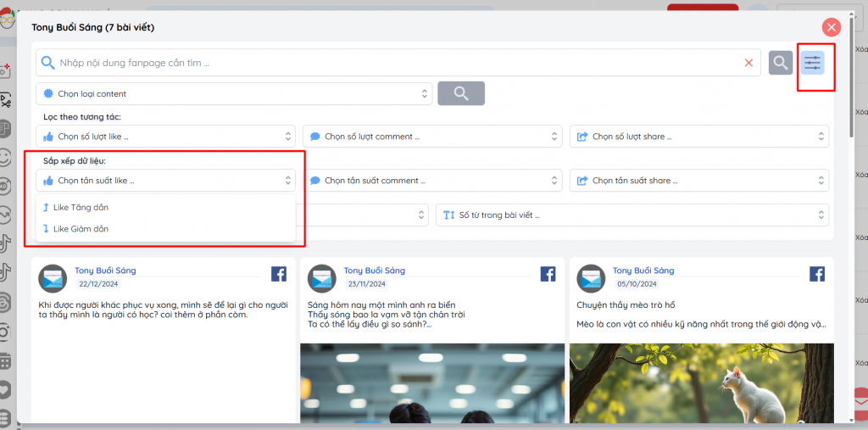The width and height of the screenshot is (868, 430).
Task: Select the Like Tăng dần option
Action: pos(165,207)
